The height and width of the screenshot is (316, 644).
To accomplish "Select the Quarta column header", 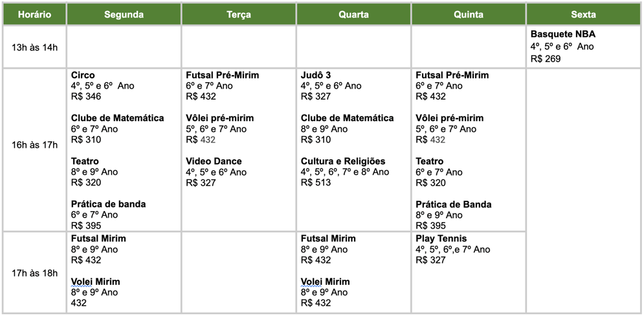I will 353,14.
